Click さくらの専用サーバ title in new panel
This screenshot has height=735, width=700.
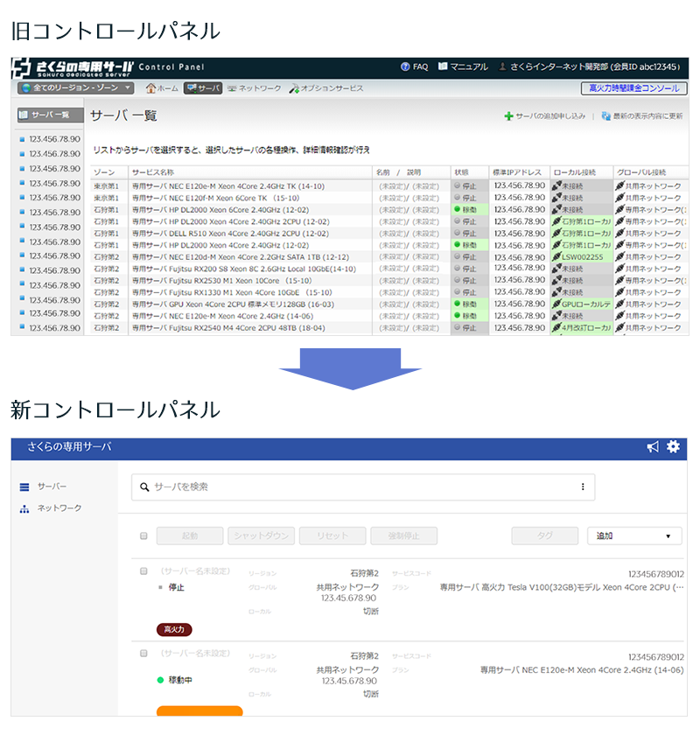point(69,446)
